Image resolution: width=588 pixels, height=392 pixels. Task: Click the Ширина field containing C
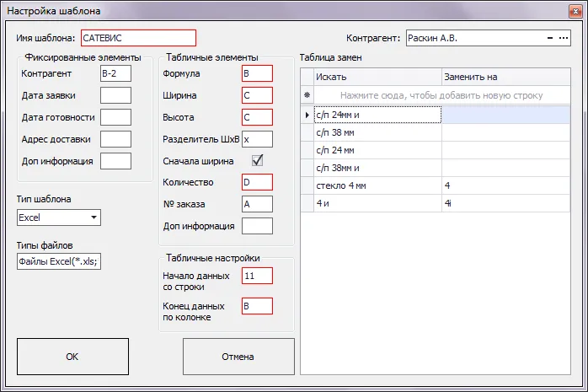[x=257, y=95]
